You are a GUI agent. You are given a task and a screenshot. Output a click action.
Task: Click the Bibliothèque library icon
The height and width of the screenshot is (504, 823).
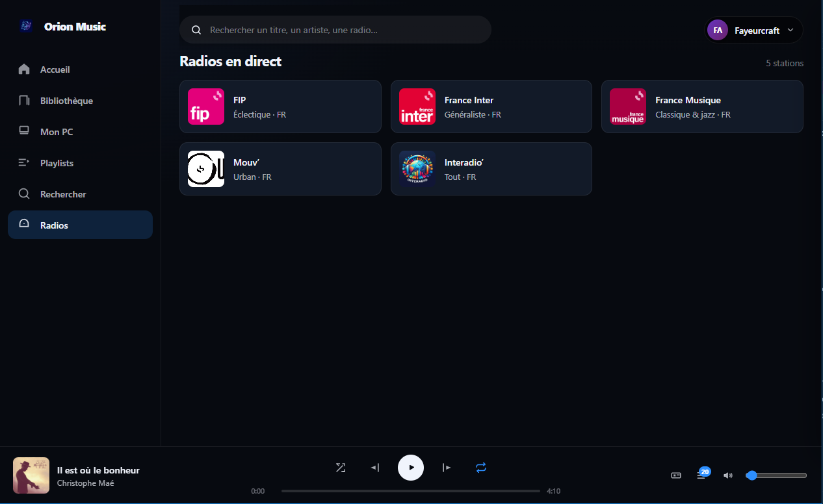24,100
